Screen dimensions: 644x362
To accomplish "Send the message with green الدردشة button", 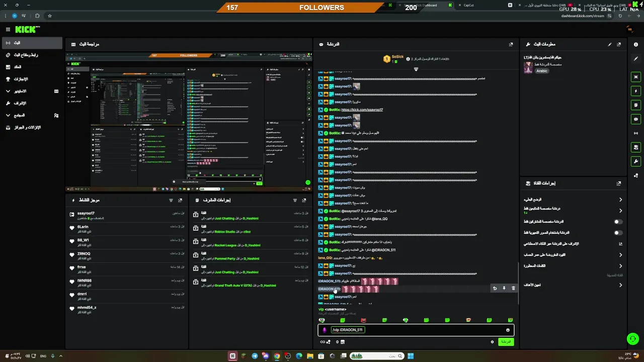I will pyautogui.click(x=506, y=342).
